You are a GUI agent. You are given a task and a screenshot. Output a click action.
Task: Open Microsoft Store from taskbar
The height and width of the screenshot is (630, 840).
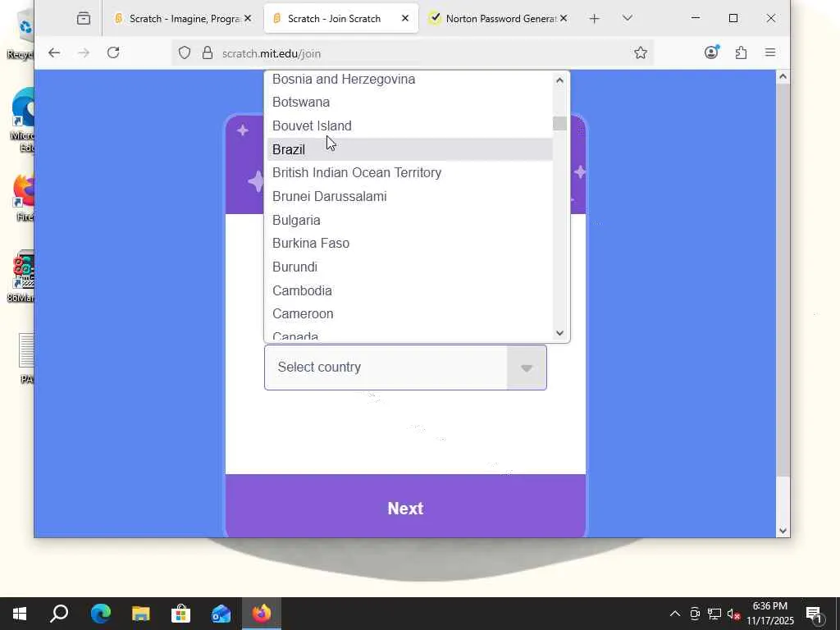(x=180, y=614)
